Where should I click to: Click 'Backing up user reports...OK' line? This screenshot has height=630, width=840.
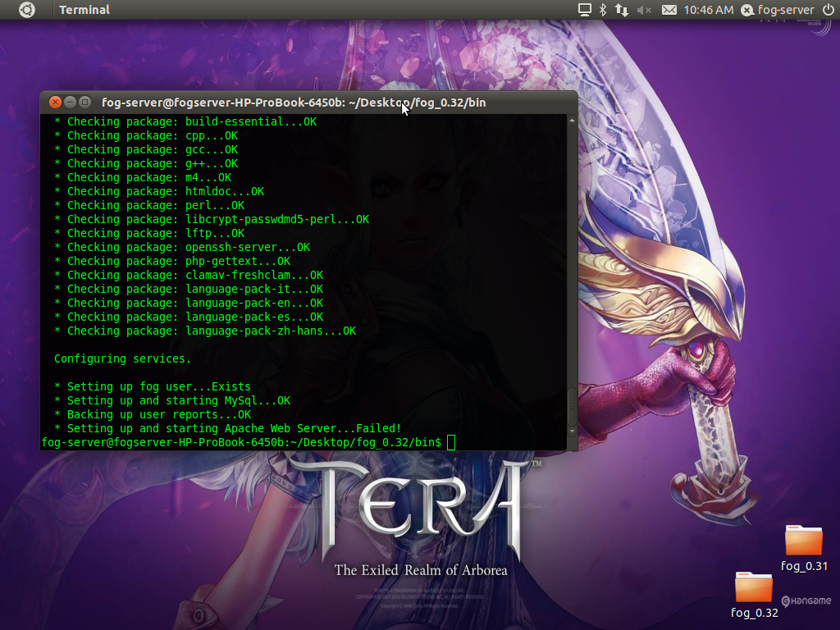152,414
